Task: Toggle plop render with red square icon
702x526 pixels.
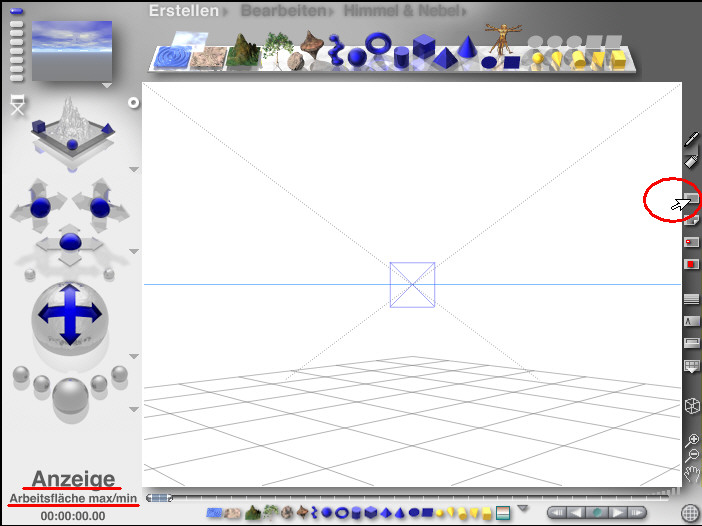Action: click(692, 264)
